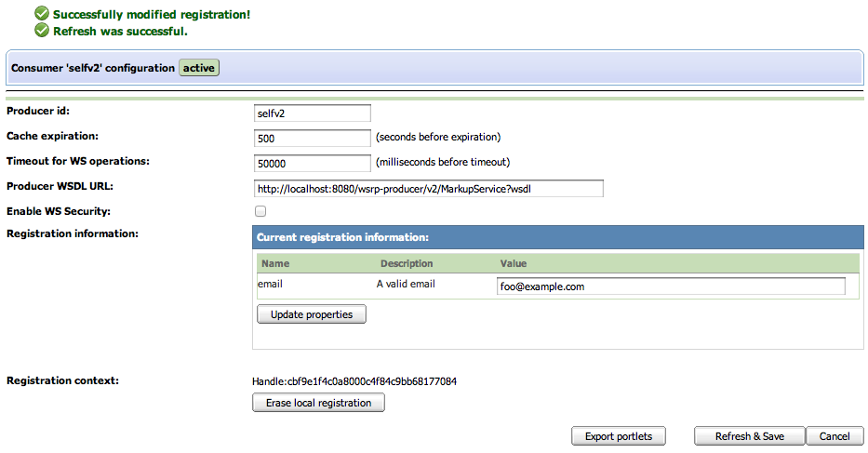Click the Description column header
The image size is (868, 453).
(x=407, y=263)
